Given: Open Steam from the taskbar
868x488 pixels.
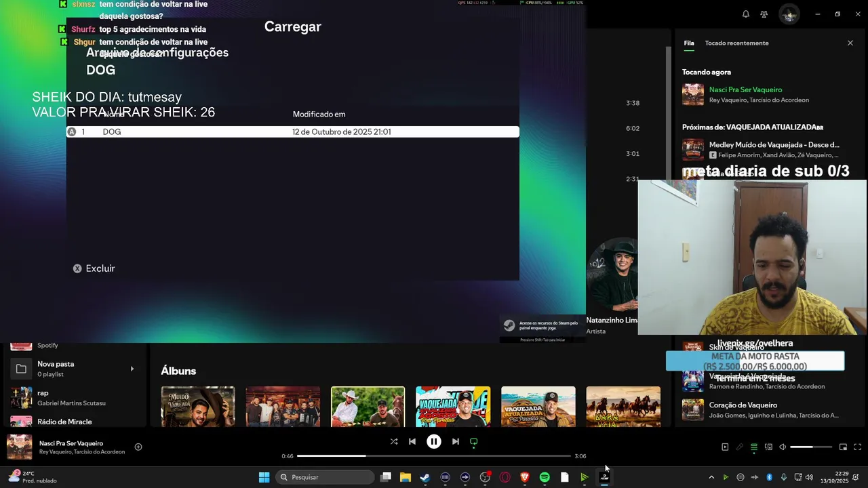Looking at the screenshot, I should [x=425, y=477].
